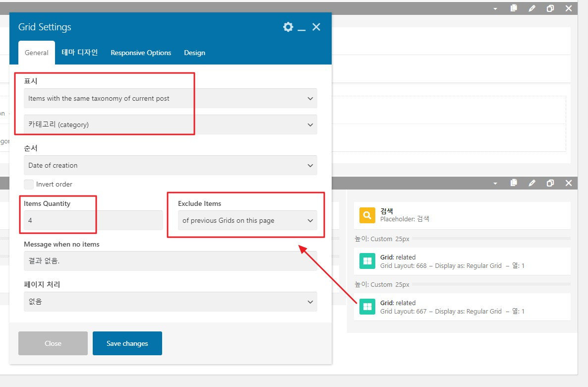Image resolution: width=588 pixels, height=387 pixels.
Task: Select the 'Grid Settings' dialog title
Action: pyautogui.click(x=45, y=27)
